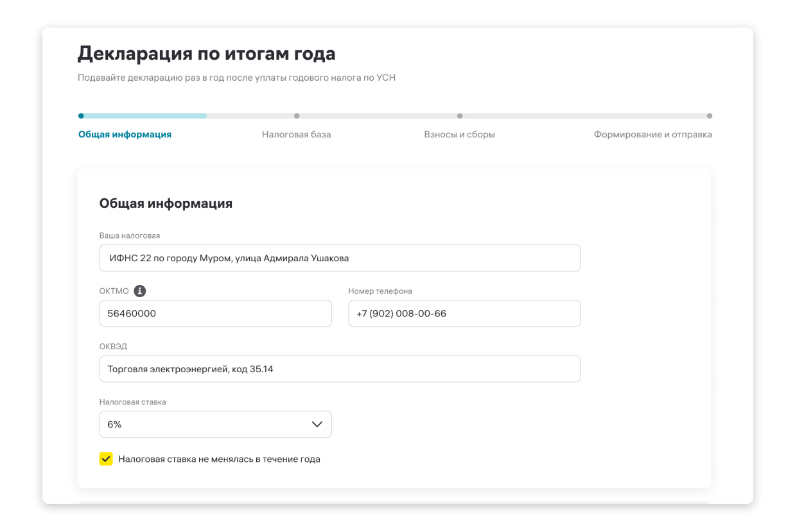Click heading Декларация по итогам года

206,54
